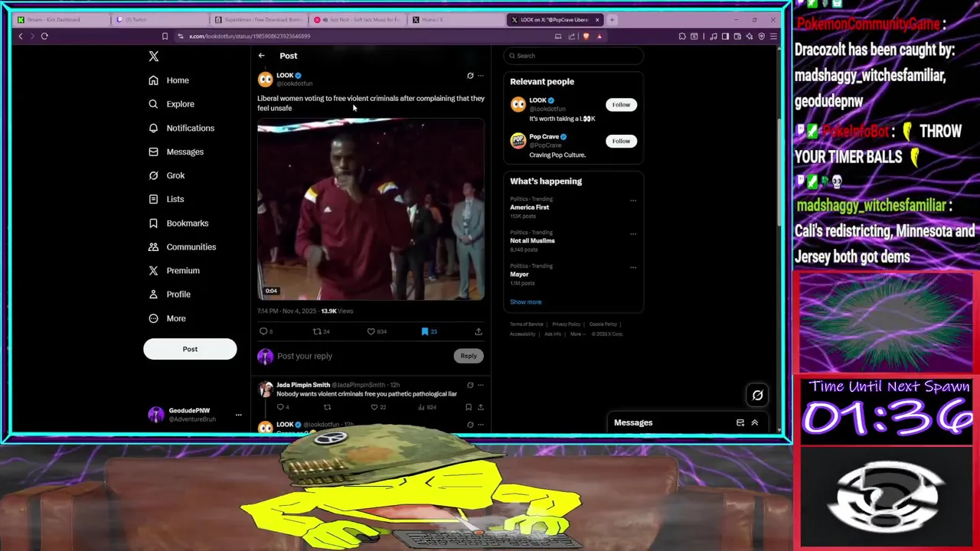Open the main post's three-dot menu
The height and width of the screenshot is (551, 980).
[481, 76]
